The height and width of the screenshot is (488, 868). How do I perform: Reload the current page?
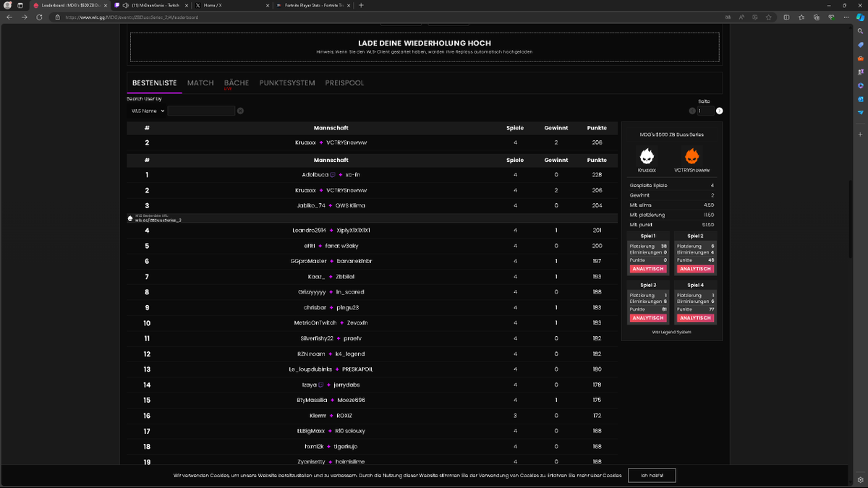39,17
